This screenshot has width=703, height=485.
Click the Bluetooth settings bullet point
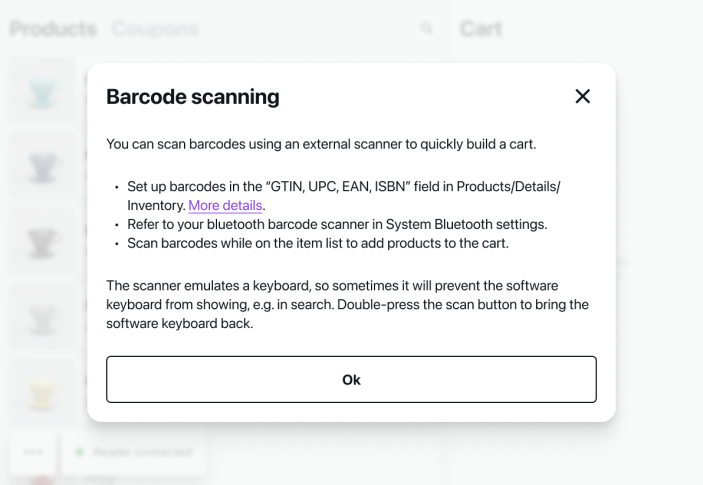(x=337, y=224)
